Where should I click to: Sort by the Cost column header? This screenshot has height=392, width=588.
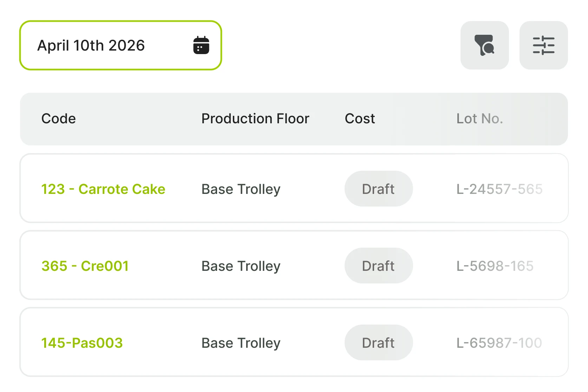click(360, 119)
